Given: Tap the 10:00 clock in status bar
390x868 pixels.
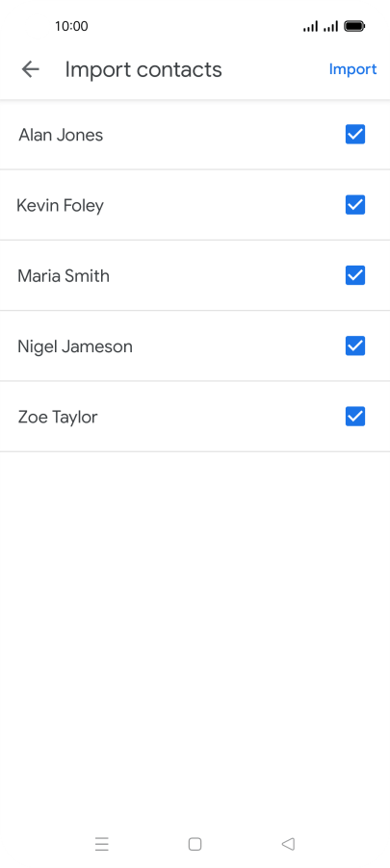Looking at the screenshot, I should (x=71, y=26).
